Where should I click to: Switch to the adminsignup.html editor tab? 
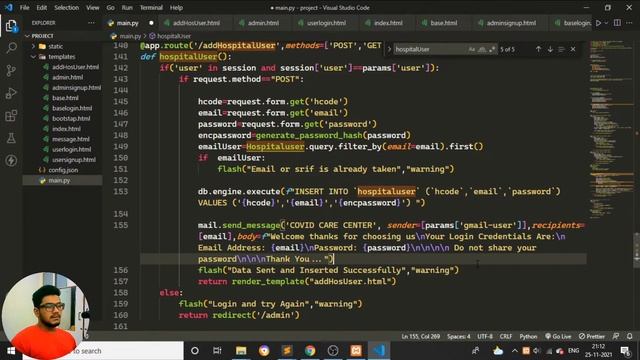coord(511,23)
